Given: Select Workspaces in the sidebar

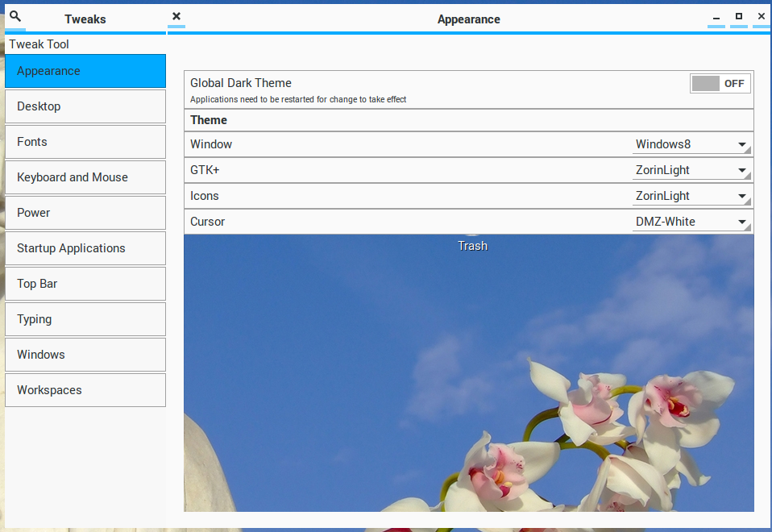Looking at the screenshot, I should click(85, 391).
